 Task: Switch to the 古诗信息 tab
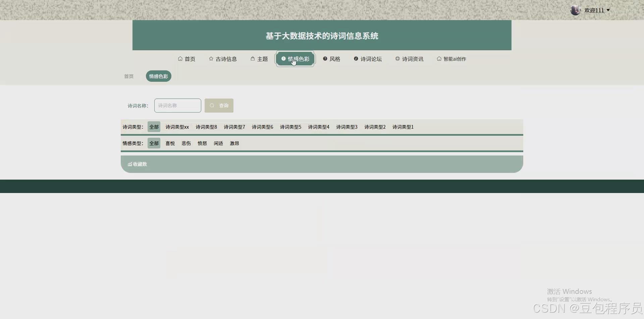coord(226,59)
